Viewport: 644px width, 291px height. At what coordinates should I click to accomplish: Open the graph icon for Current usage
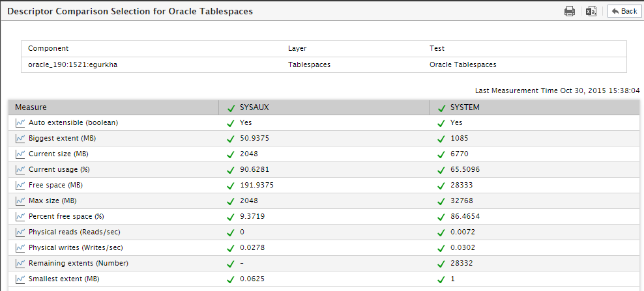pyautogui.click(x=20, y=169)
